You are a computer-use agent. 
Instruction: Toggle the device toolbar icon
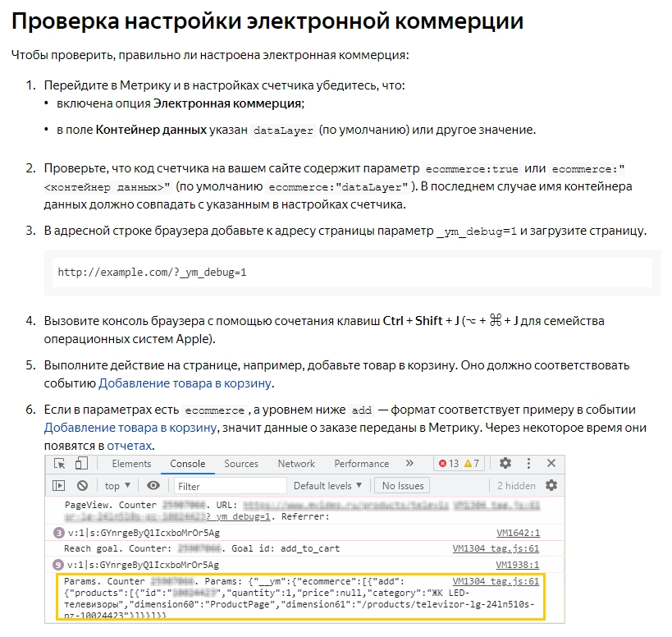[x=82, y=464]
